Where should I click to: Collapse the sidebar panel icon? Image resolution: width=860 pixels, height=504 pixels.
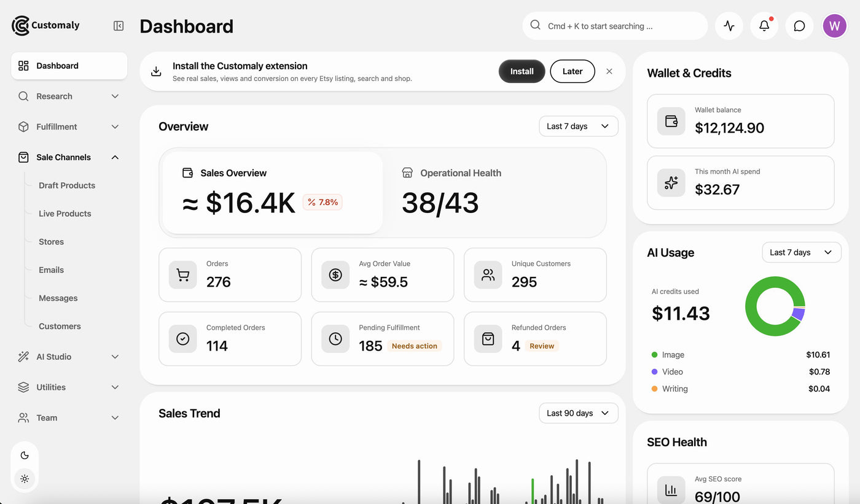[x=119, y=26]
